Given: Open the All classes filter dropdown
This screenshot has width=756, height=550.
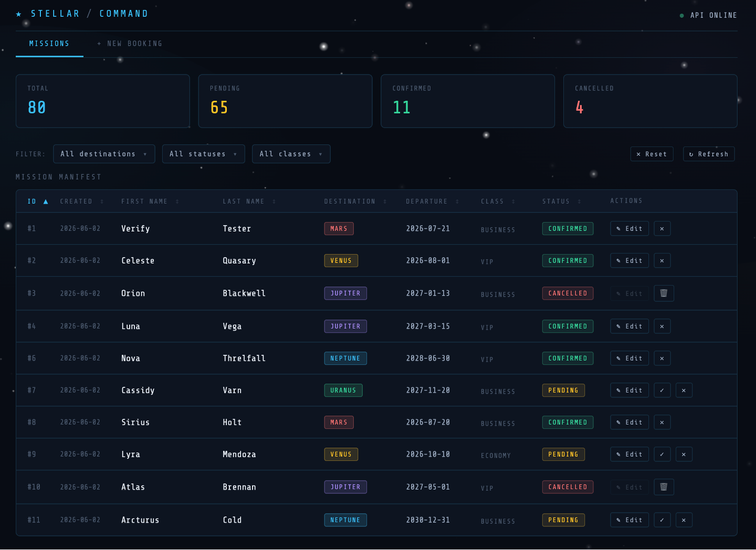Looking at the screenshot, I should pyautogui.click(x=291, y=154).
